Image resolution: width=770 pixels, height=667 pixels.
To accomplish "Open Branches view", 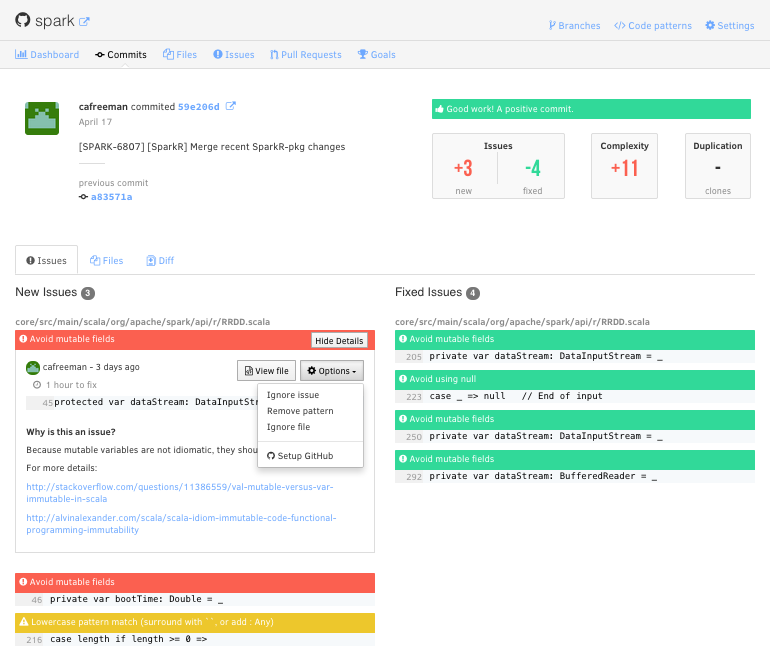I will [574, 26].
